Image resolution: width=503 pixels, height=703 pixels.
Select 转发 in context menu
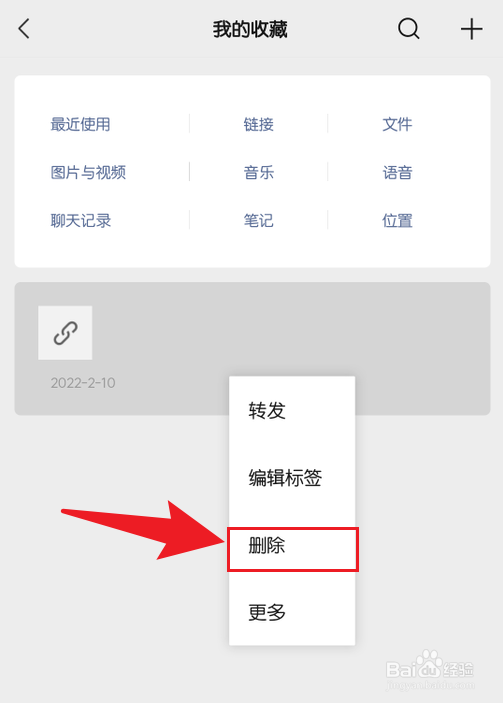pyautogui.click(x=292, y=410)
